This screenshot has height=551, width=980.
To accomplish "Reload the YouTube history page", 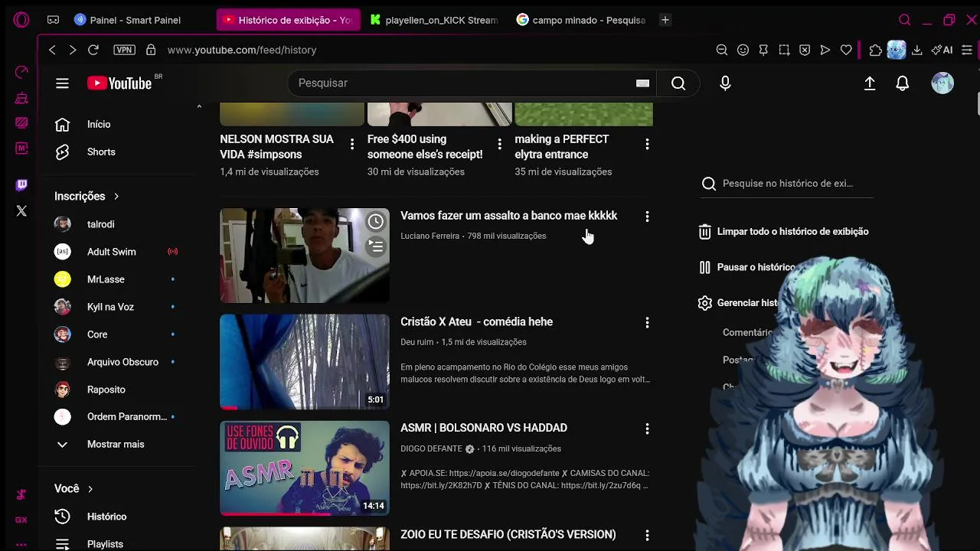I will [x=93, y=50].
